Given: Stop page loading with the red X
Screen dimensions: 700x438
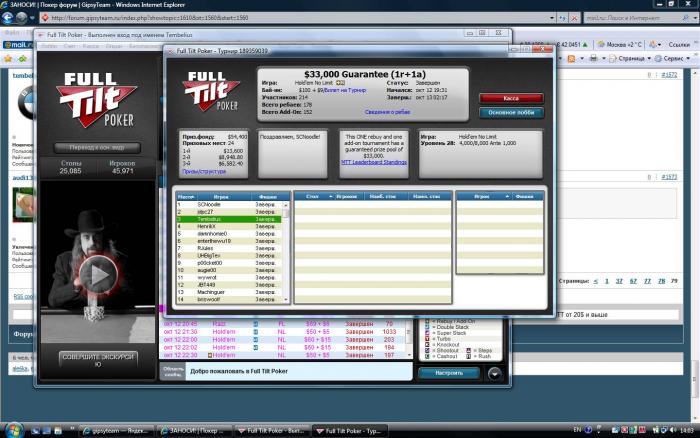Looking at the screenshot, I should click(x=575, y=18).
